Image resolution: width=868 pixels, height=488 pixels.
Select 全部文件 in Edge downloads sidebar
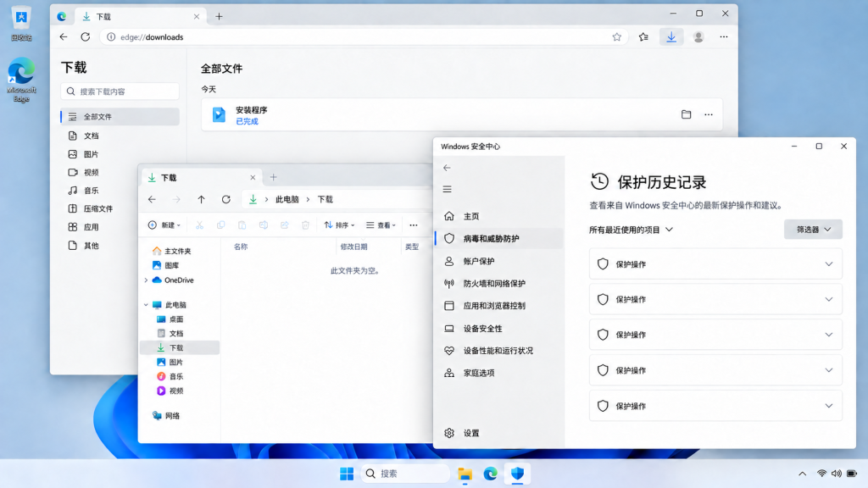pyautogui.click(x=120, y=117)
